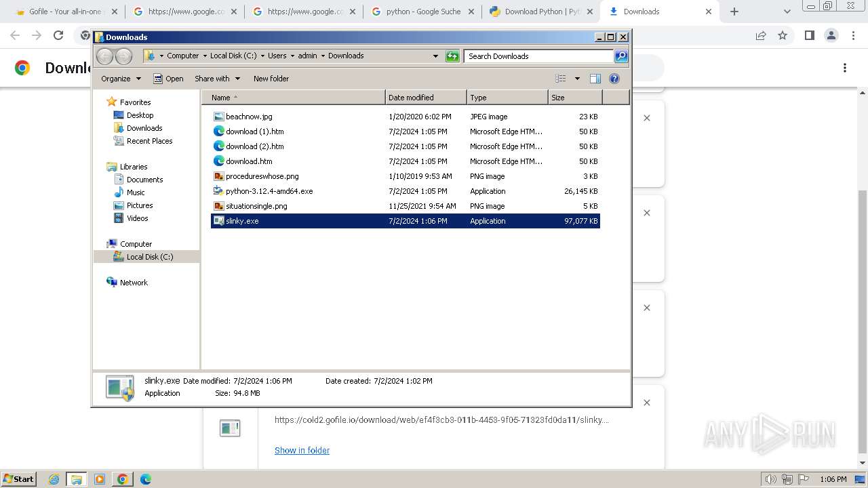Reload the Chrome page
This screenshot has height=488, width=868.
(58, 35)
